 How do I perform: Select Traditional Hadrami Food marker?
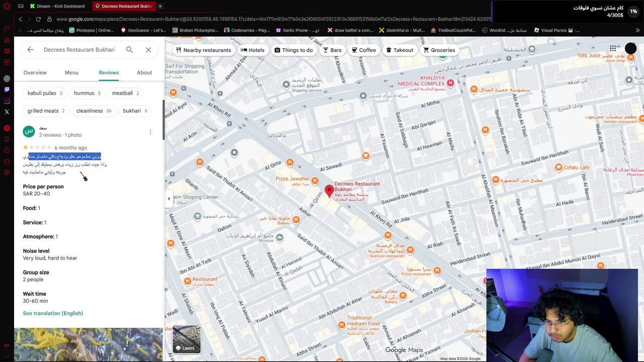pos(342,325)
